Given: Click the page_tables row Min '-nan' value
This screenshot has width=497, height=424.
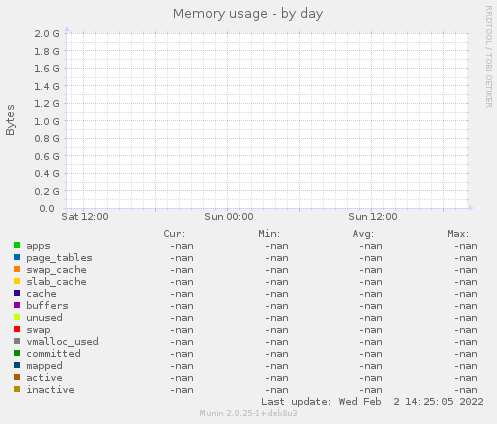Looking at the screenshot, I should coord(277,258).
